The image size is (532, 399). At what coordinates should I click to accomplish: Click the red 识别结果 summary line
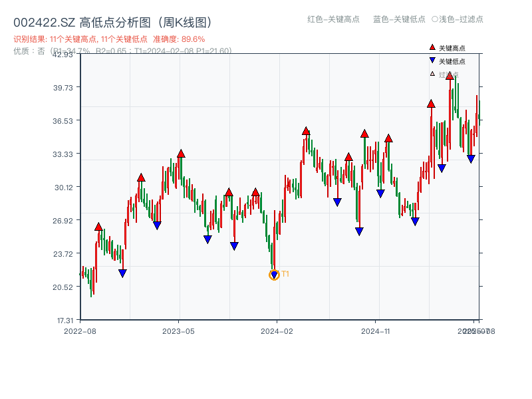[109, 39]
